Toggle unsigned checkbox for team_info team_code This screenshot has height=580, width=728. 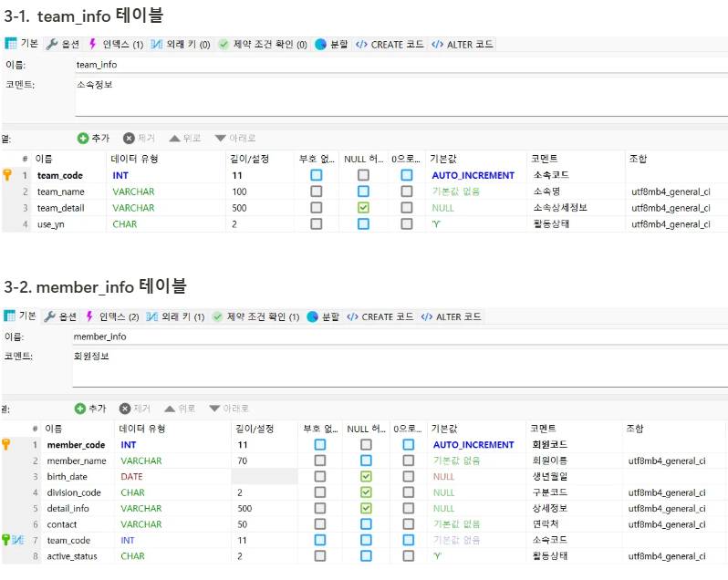317,175
